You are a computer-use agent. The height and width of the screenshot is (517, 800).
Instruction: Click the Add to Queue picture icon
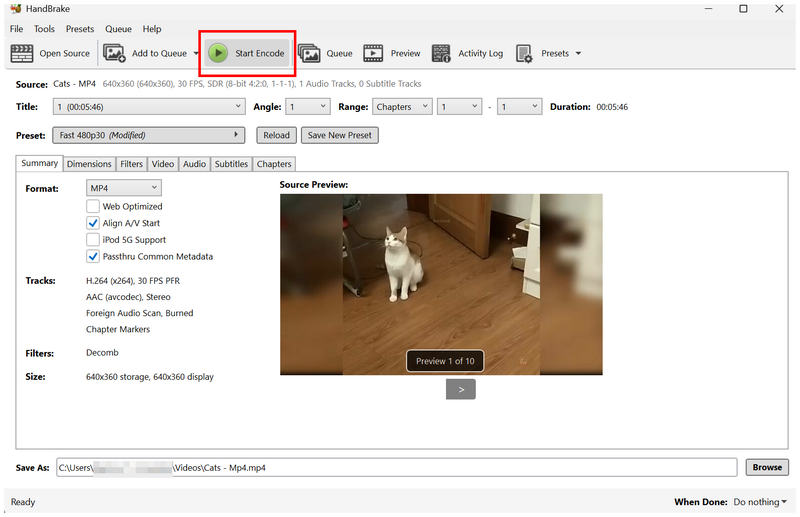coord(114,53)
